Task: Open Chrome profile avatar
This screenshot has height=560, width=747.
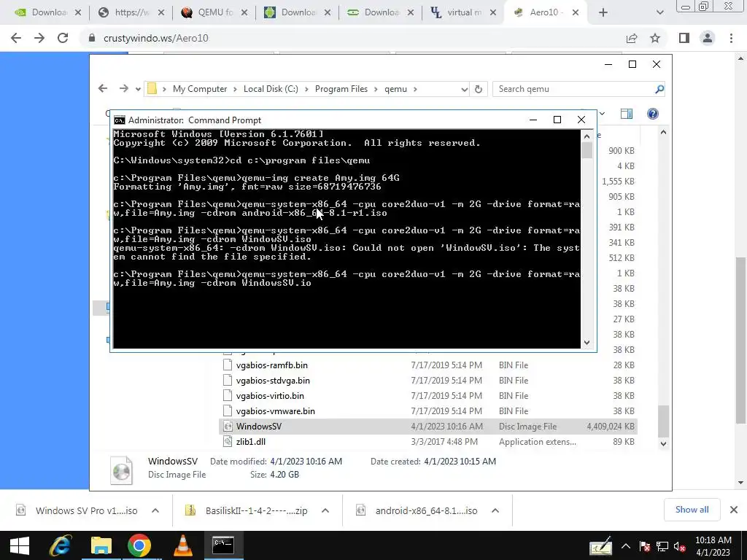Action: 708,38
